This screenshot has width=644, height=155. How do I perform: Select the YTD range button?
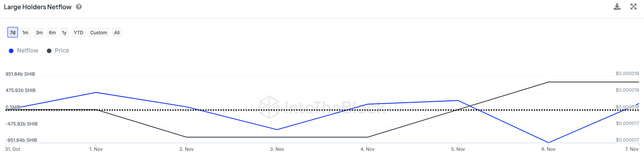click(x=78, y=32)
